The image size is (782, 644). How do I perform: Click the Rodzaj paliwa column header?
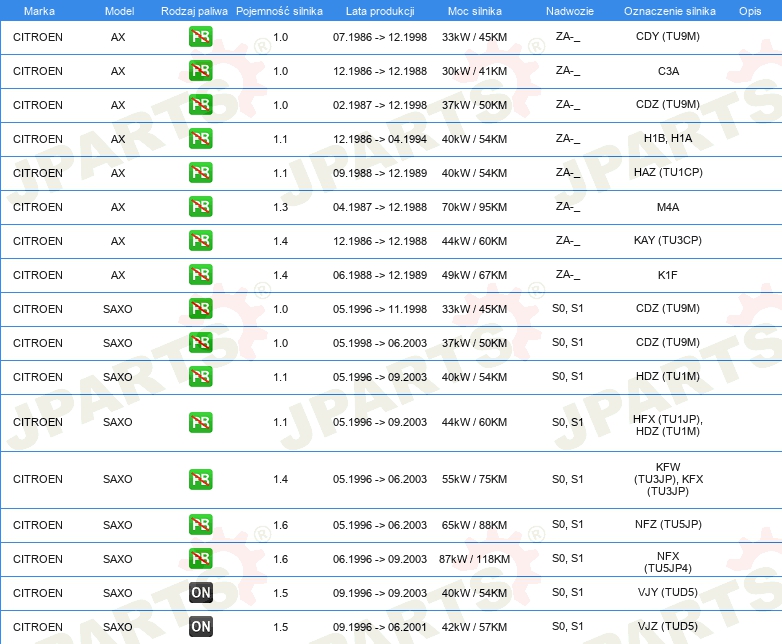coord(194,11)
